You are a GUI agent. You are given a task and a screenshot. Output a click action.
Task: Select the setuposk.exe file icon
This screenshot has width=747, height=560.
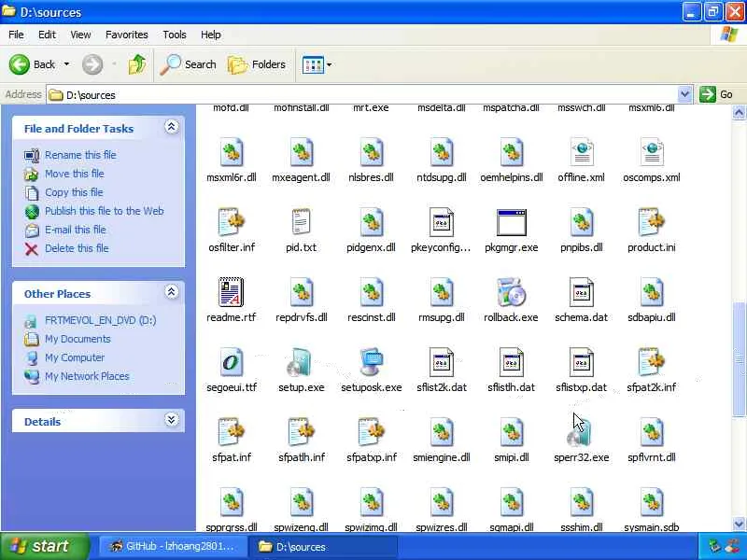371,363
